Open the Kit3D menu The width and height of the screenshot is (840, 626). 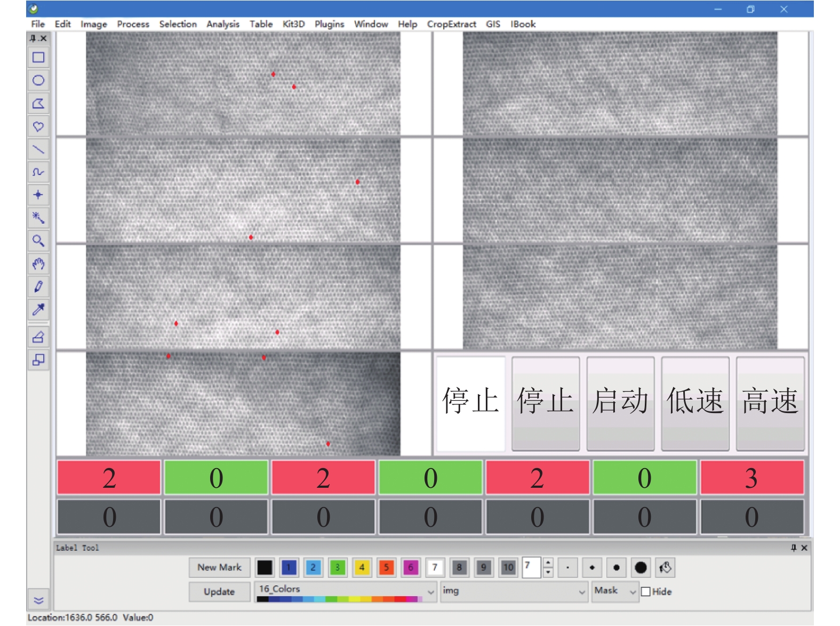294,24
